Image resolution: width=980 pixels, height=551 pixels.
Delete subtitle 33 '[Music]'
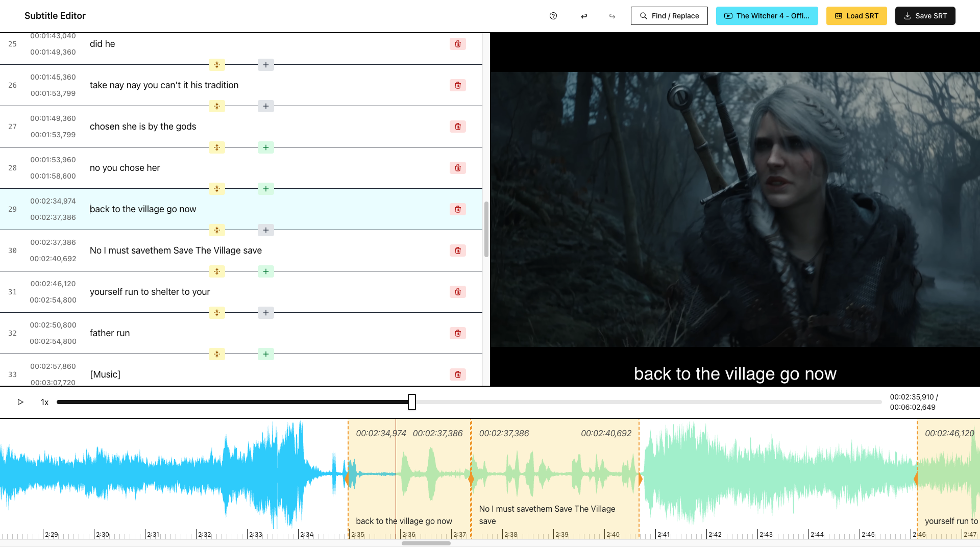458,374
